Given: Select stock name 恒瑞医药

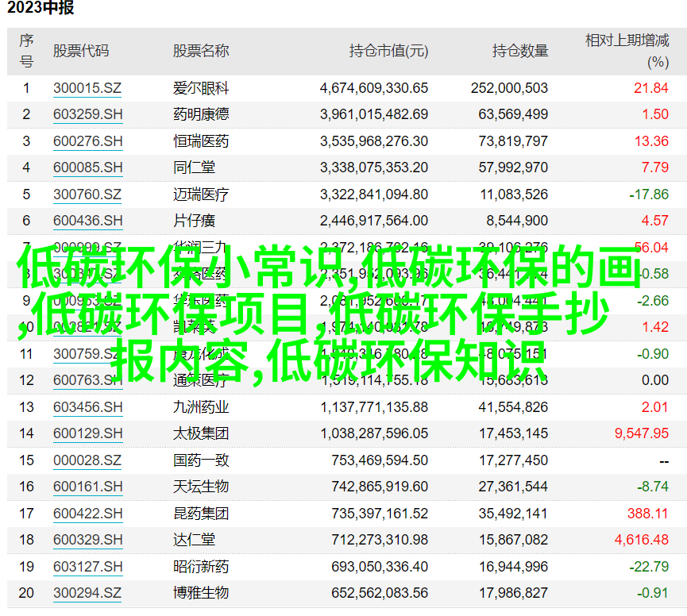Looking at the screenshot, I should point(201,142).
